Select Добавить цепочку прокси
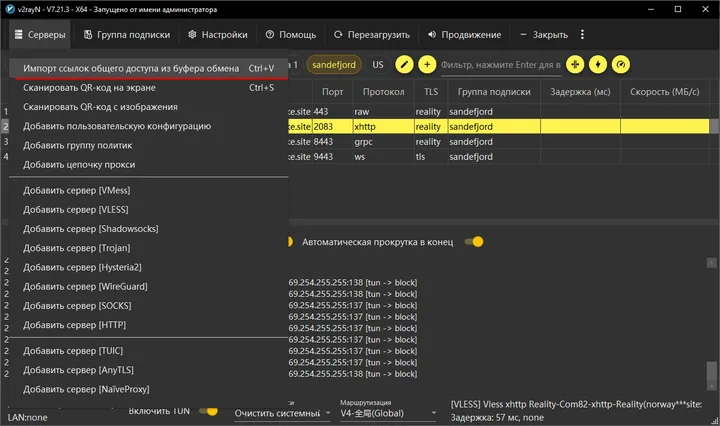 point(149,165)
